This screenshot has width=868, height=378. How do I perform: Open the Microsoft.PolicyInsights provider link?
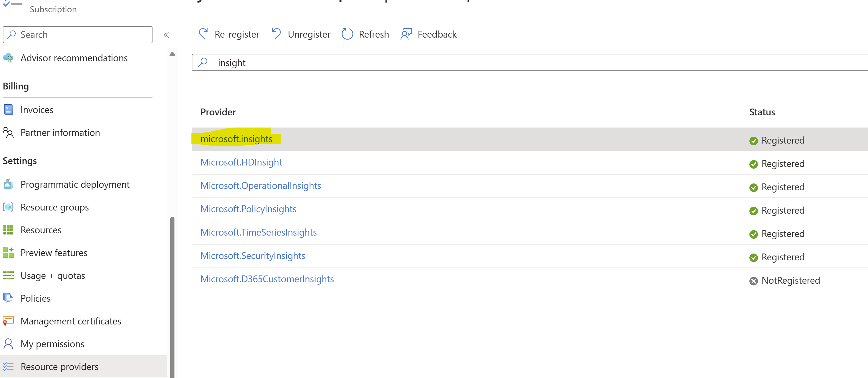pos(248,209)
